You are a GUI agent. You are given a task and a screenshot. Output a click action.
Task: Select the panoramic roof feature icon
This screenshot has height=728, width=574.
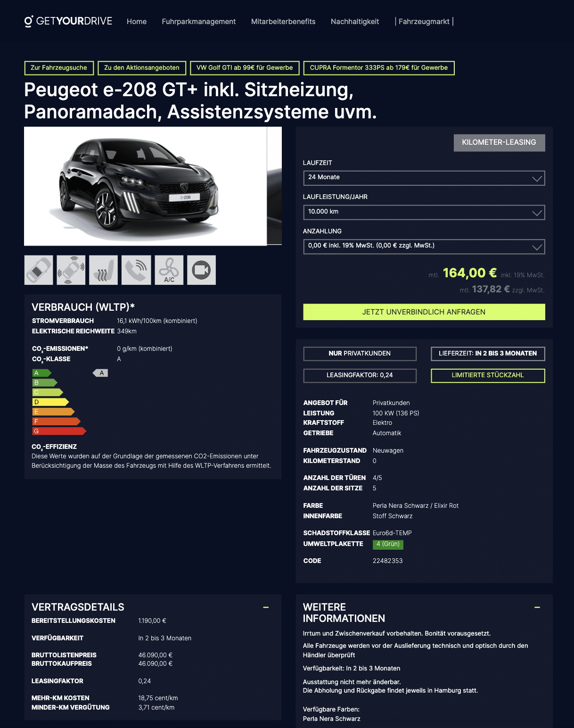[x=39, y=270]
